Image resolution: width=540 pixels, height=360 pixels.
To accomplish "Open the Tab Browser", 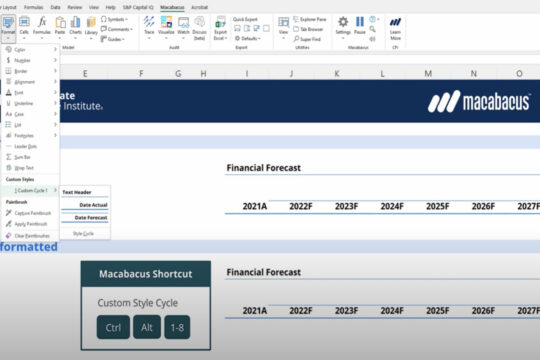I will click(308, 29).
